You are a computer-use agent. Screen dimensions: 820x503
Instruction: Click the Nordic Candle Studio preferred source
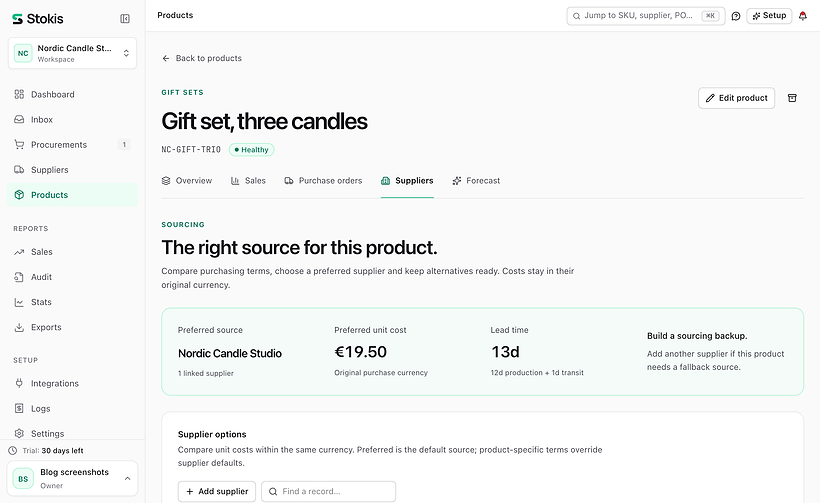click(x=230, y=353)
